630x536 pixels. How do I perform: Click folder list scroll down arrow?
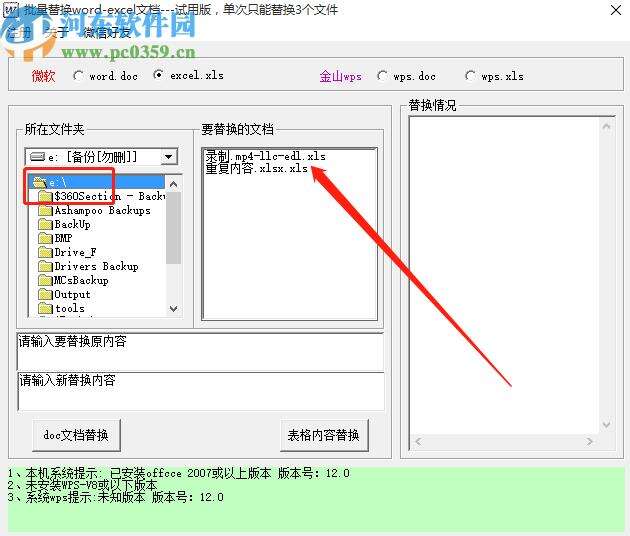click(174, 309)
